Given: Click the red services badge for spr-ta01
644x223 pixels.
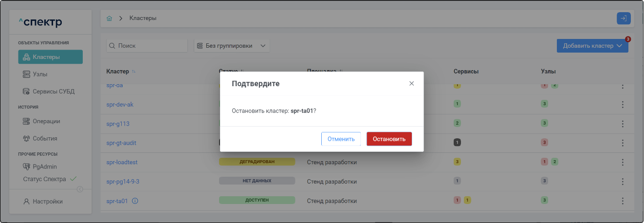Looking at the screenshot, I should coord(457,200).
